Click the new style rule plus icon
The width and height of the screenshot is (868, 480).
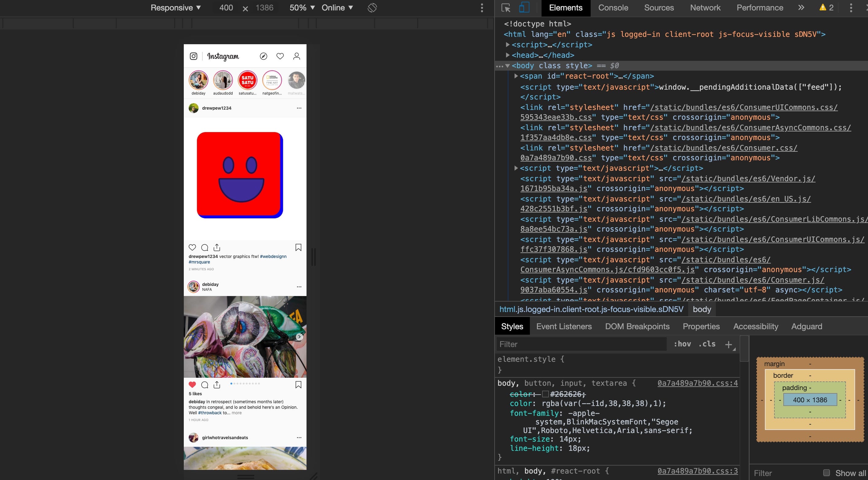pos(728,344)
